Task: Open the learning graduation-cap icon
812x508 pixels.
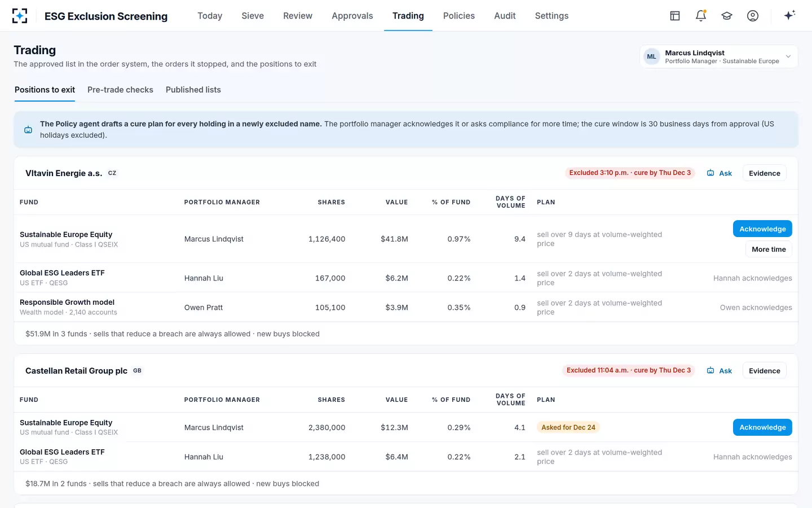Action: 727,16
